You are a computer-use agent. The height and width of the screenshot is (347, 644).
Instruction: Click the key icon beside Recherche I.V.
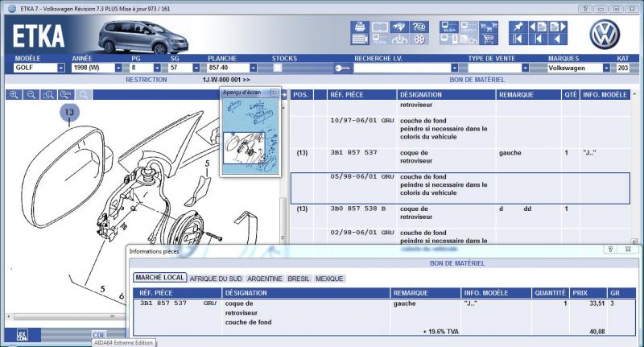(342, 68)
